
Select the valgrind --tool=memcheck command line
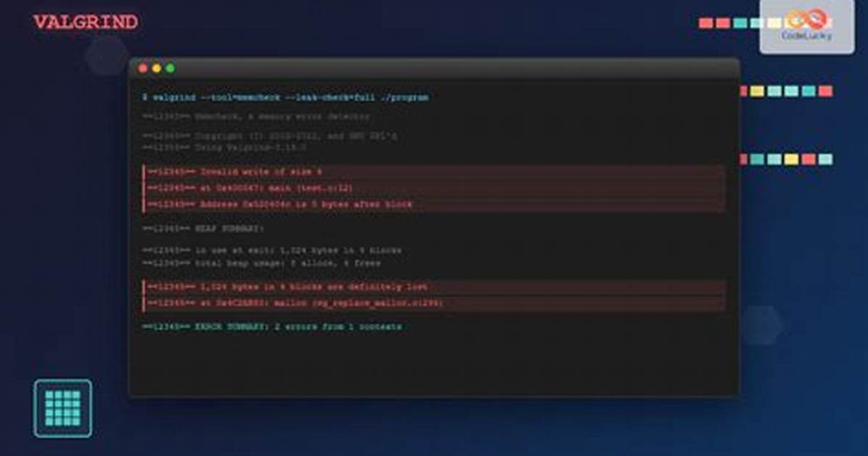pos(285,97)
